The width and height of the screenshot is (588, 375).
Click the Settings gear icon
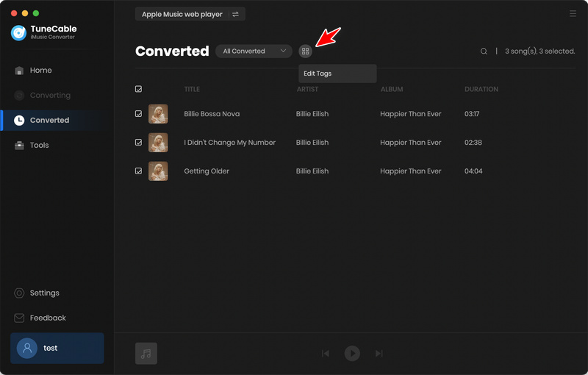coord(19,293)
